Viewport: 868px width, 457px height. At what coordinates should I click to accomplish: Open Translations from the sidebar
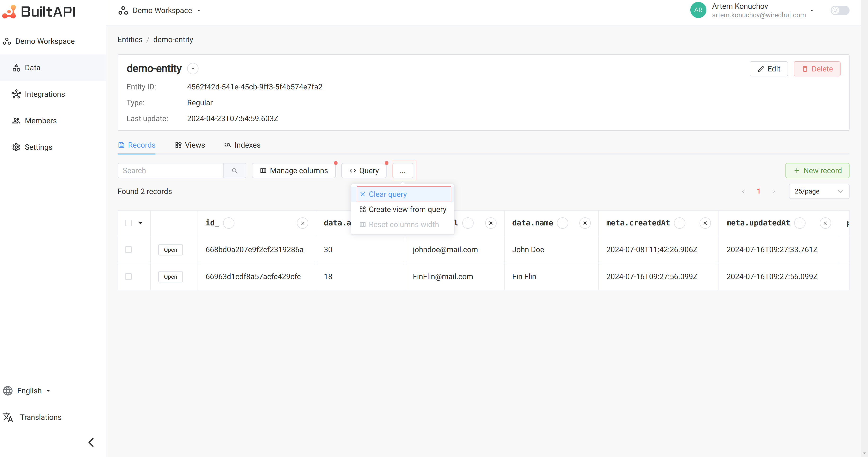(x=32, y=417)
